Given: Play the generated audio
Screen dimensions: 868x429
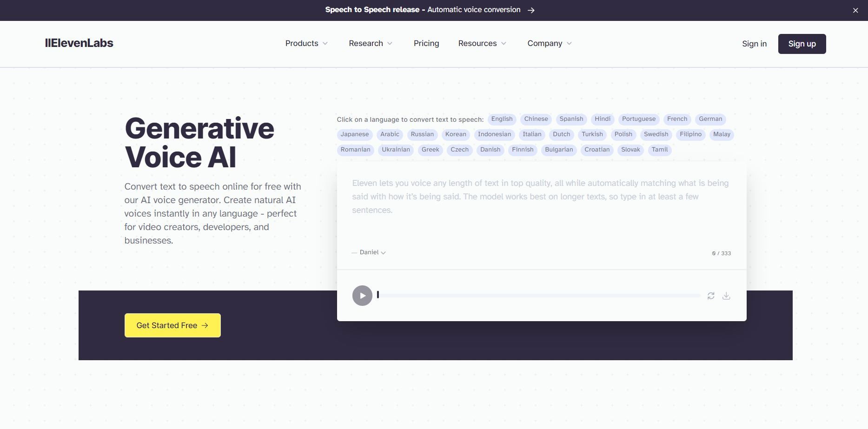Looking at the screenshot, I should point(362,296).
